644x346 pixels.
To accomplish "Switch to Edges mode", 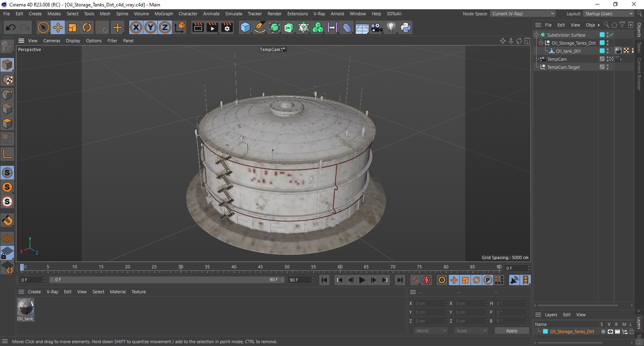I will tap(7, 109).
